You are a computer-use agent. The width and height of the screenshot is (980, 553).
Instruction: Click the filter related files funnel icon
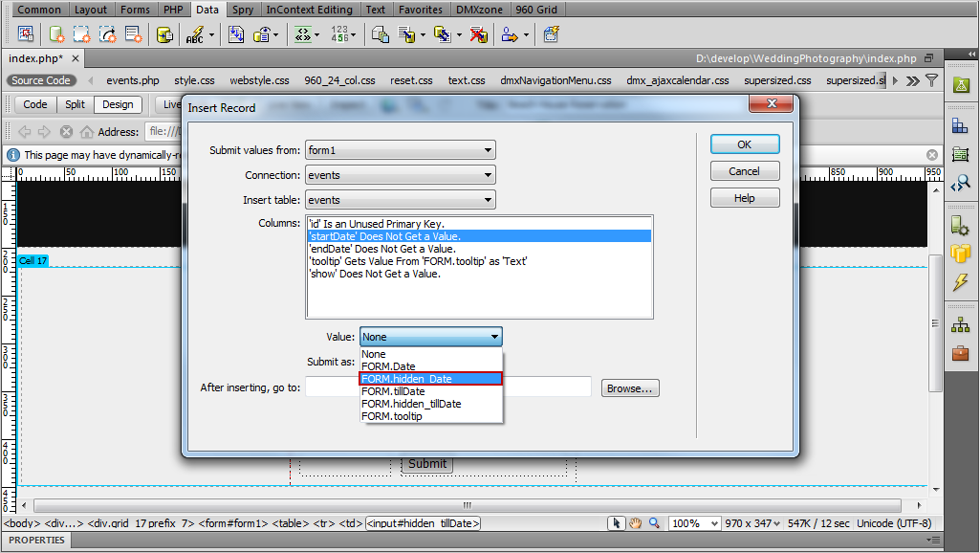(x=932, y=80)
